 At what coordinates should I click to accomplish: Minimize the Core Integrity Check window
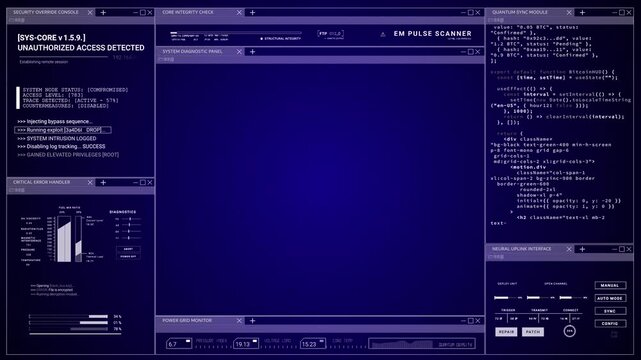point(463,13)
